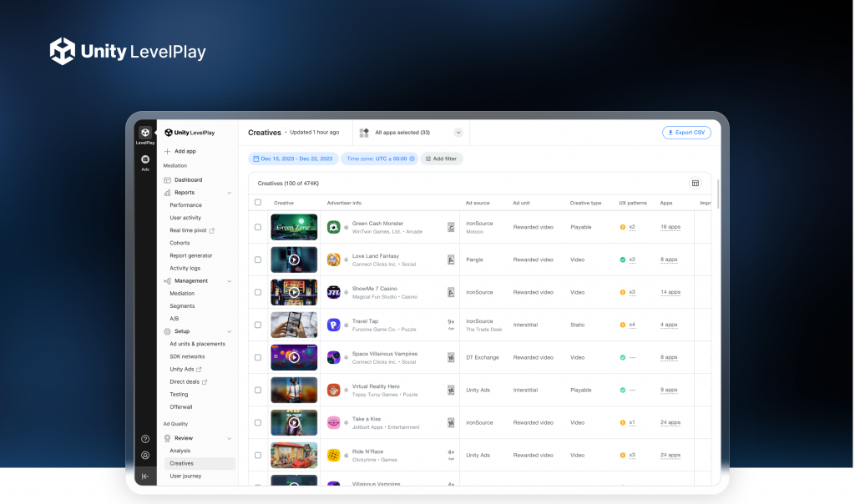Click the help question mark icon

pos(145,439)
